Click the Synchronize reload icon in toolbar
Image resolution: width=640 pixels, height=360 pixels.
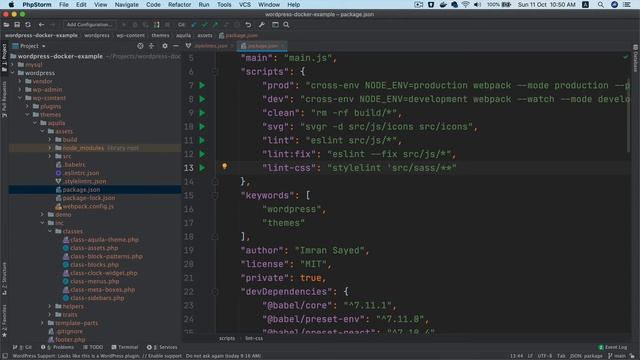pos(28,25)
